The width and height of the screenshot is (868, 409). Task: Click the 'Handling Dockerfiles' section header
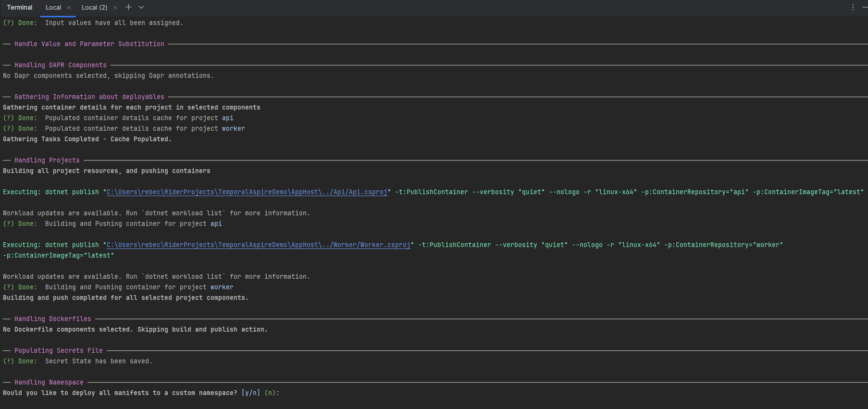pos(52,319)
